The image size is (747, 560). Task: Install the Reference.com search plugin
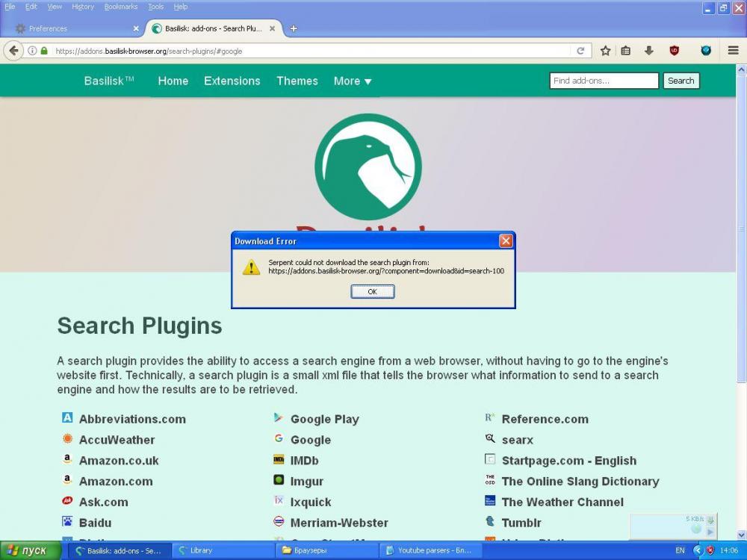click(x=545, y=419)
